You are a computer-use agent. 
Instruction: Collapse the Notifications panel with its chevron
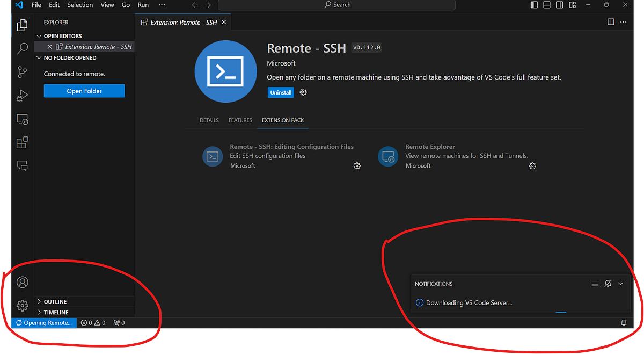pos(620,284)
